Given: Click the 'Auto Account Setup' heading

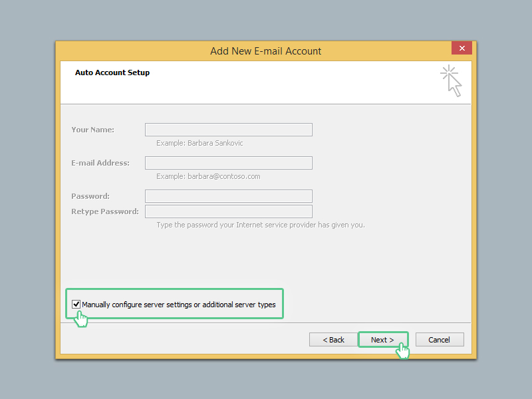Looking at the screenshot, I should [x=112, y=72].
